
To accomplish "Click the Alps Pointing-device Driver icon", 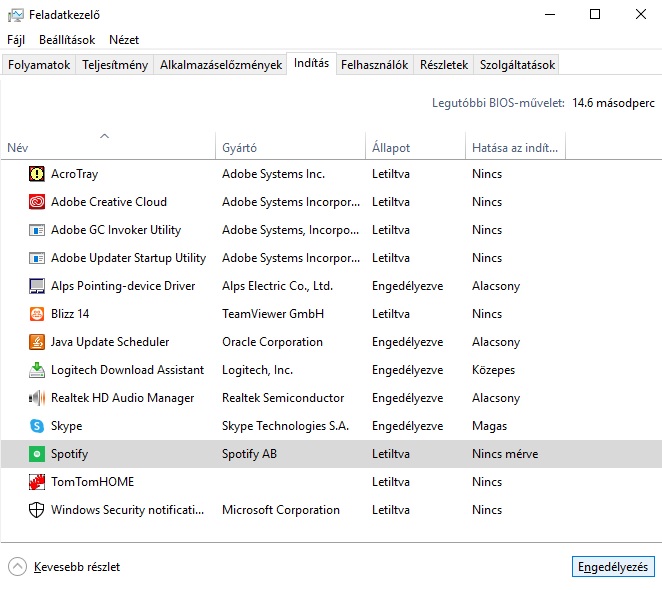I will click(x=37, y=286).
